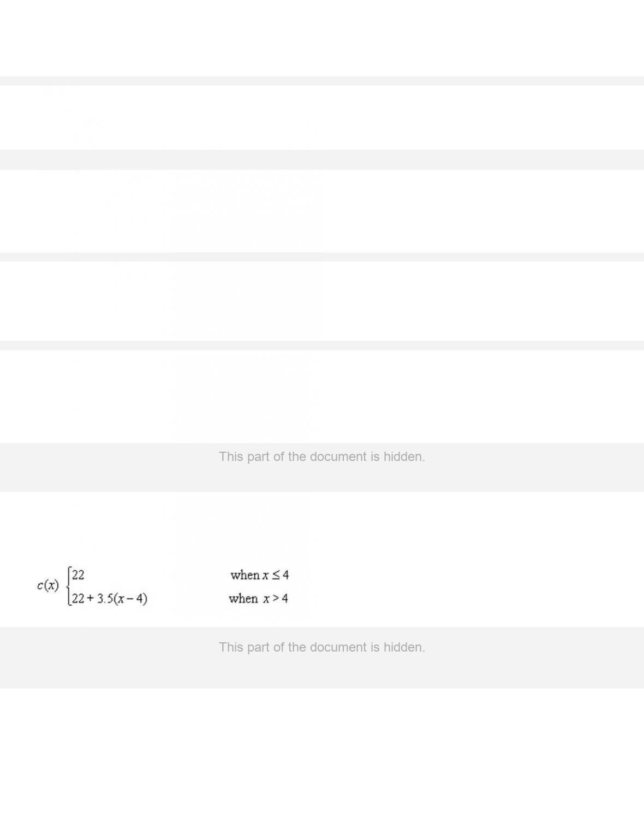644x834 pixels.
Task: Click the word 'when' before x > 4
Action: click(243, 599)
